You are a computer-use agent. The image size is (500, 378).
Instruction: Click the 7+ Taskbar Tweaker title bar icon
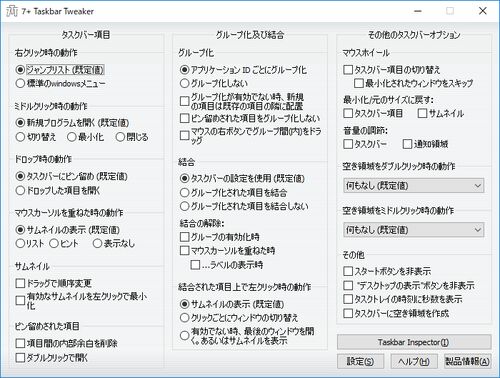(x=12, y=11)
